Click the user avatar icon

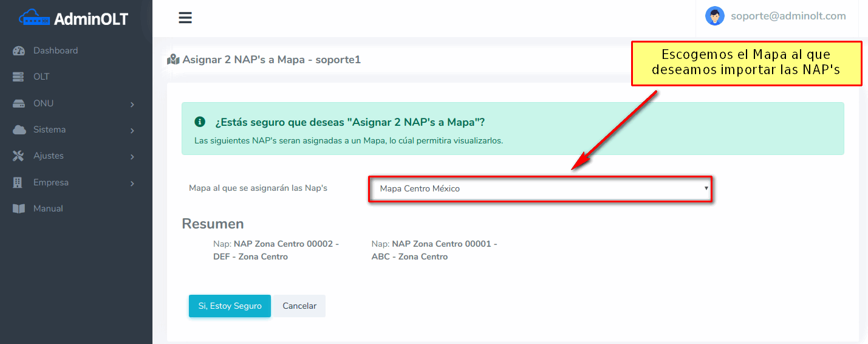pyautogui.click(x=714, y=16)
